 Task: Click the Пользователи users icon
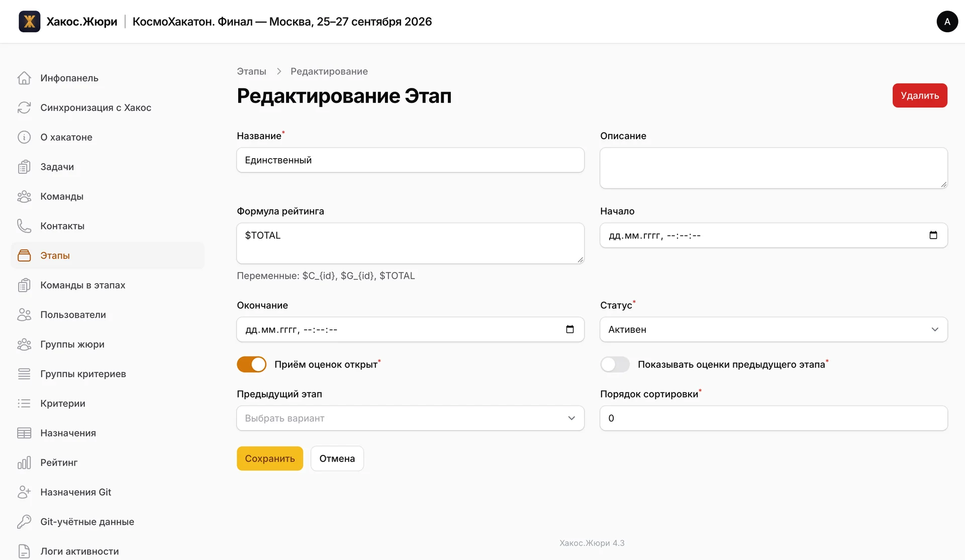[x=24, y=315]
